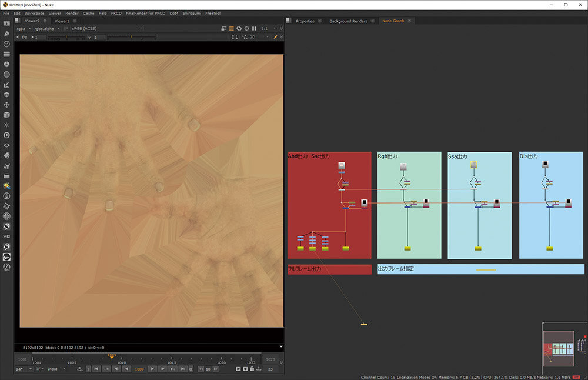Open the 1:1 zoom ratio dropdown

pos(268,28)
